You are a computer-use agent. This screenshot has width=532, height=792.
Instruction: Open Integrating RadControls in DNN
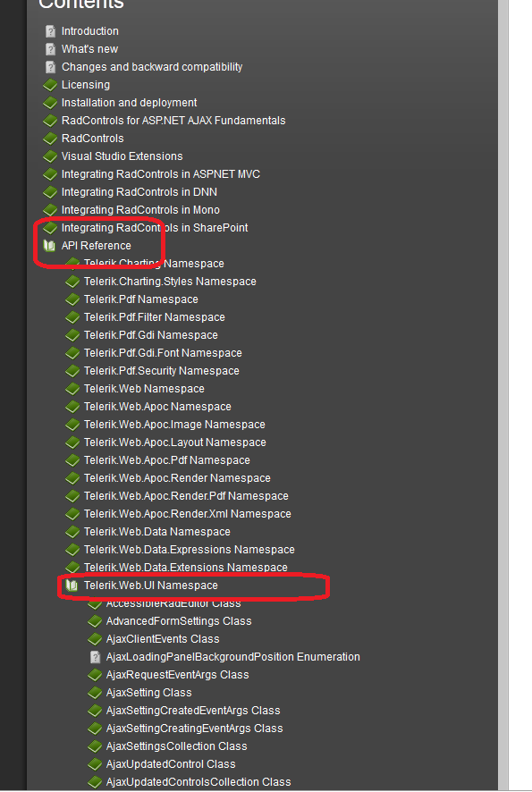coord(139,192)
